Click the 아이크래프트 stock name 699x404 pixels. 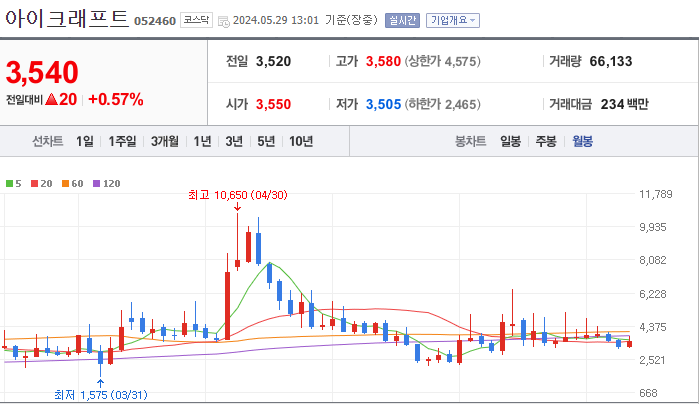(x=67, y=19)
